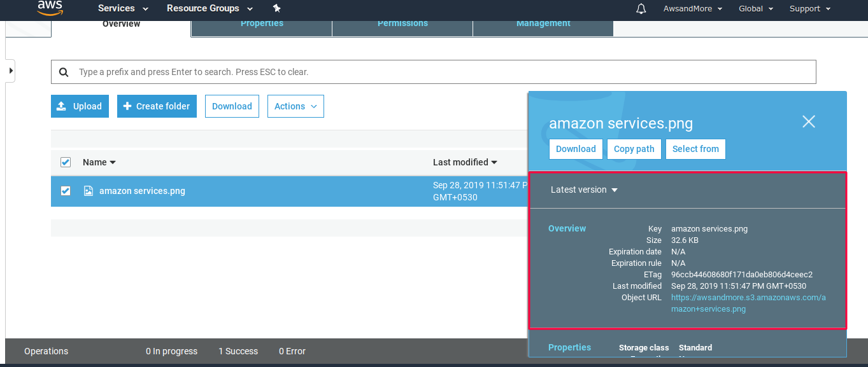Click the amazon services.png file name
The image size is (868, 367).
point(142,191)
